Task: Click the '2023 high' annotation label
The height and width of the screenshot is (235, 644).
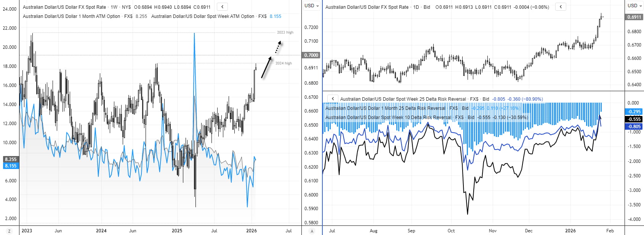Action: point(285,32)
